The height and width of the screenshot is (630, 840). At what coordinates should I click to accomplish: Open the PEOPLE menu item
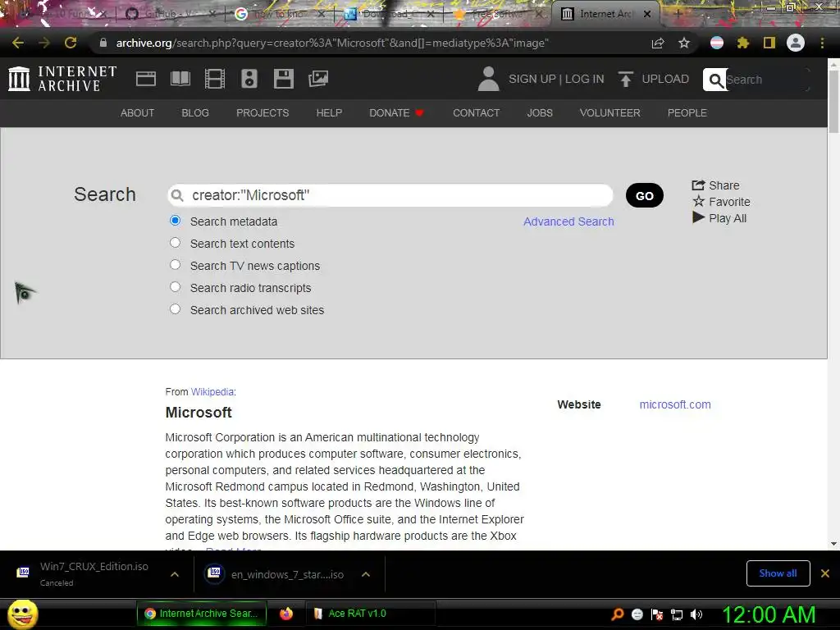tap(687, 113)
